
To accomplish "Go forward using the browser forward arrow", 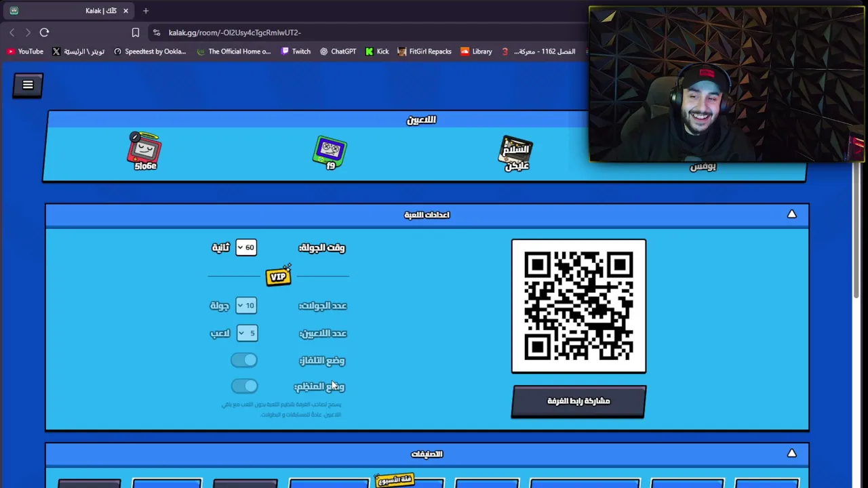I will [28, 32].
